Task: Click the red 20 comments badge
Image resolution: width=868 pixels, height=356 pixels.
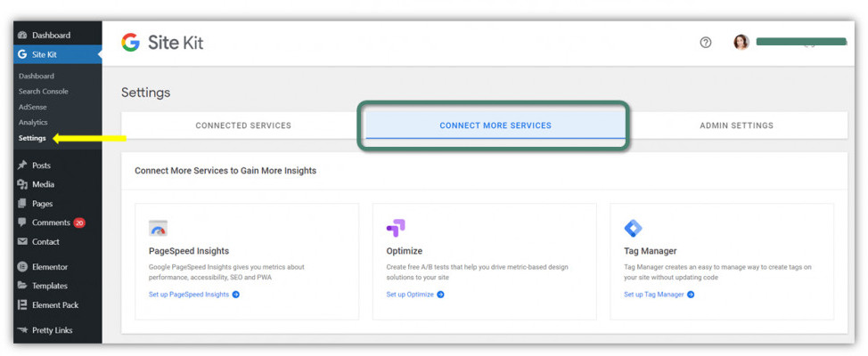Action: (x=79, y=222)
